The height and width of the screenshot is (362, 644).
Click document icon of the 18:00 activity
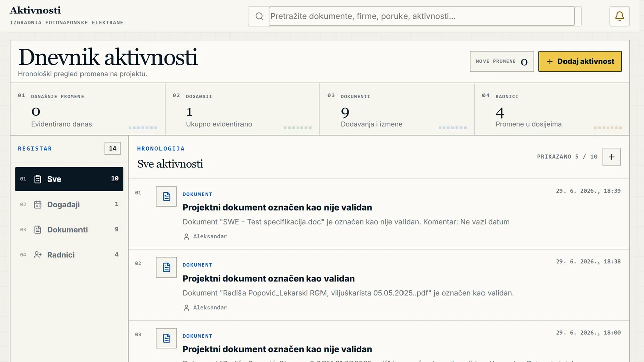166,338
